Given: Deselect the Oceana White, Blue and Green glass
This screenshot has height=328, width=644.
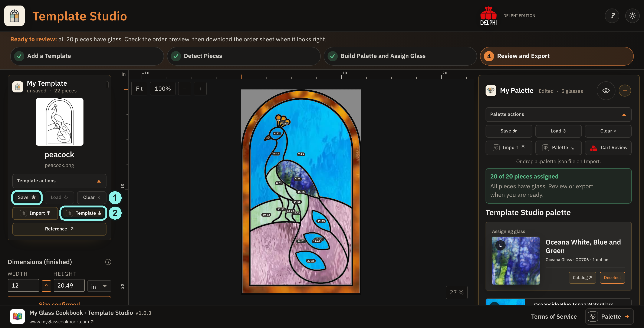Looking at the screenshot, I should (x=612, y=278).
